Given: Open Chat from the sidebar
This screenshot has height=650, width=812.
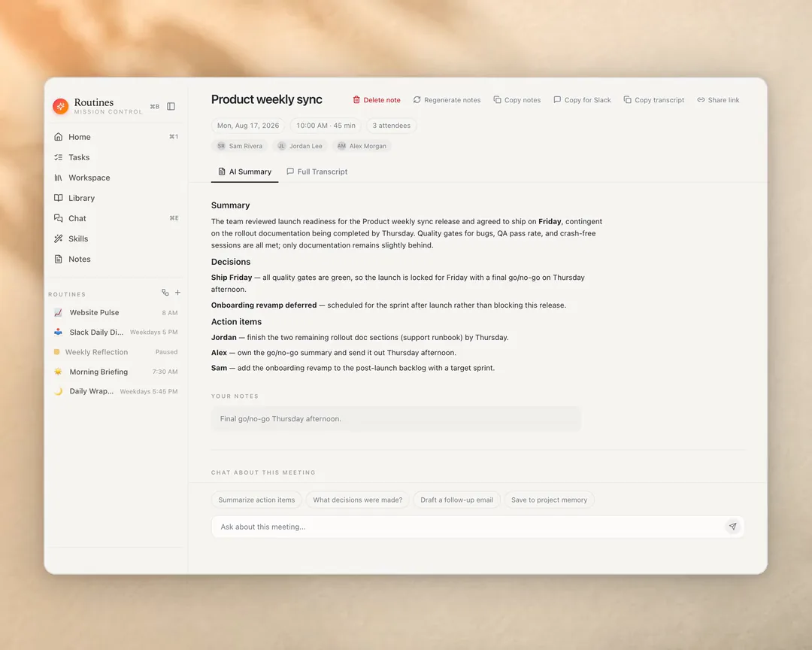Looking at the screenshot, I should point(116,218).
